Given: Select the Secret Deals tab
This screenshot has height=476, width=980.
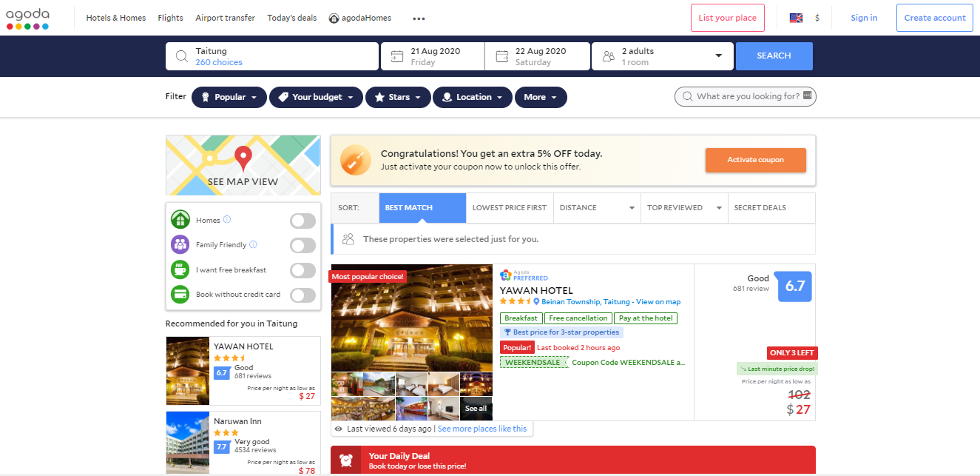Looking at the screenshot, I should (771, 208).
